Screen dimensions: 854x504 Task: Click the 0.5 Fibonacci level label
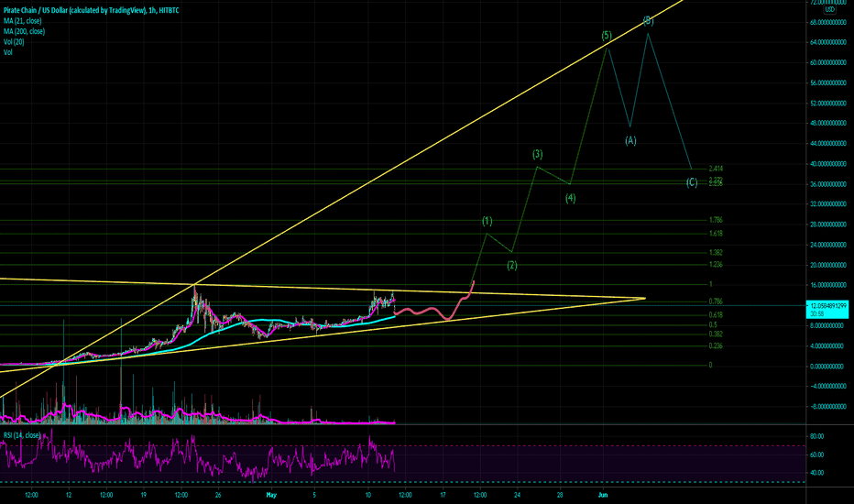pyautogui.click(x=713, y=324)
